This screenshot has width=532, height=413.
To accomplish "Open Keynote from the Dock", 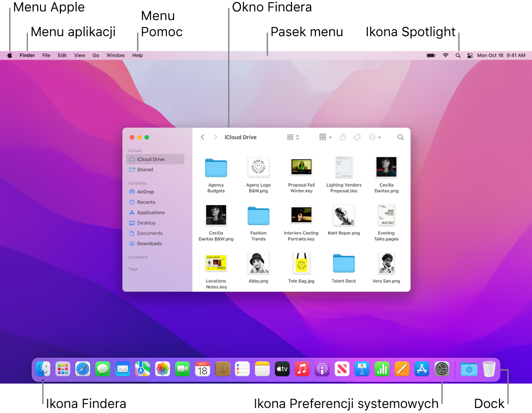I will [362, 369].
